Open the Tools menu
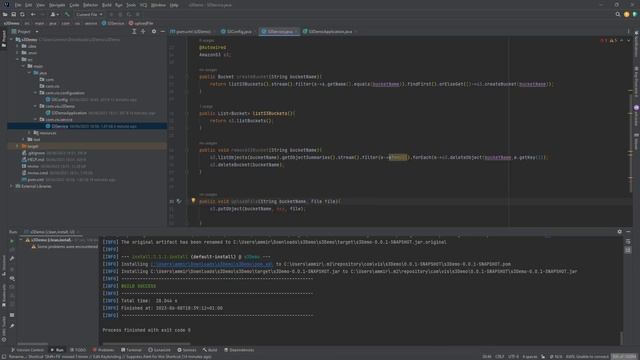This screenshot has width=640, height=360. click(x=131, y=5)
